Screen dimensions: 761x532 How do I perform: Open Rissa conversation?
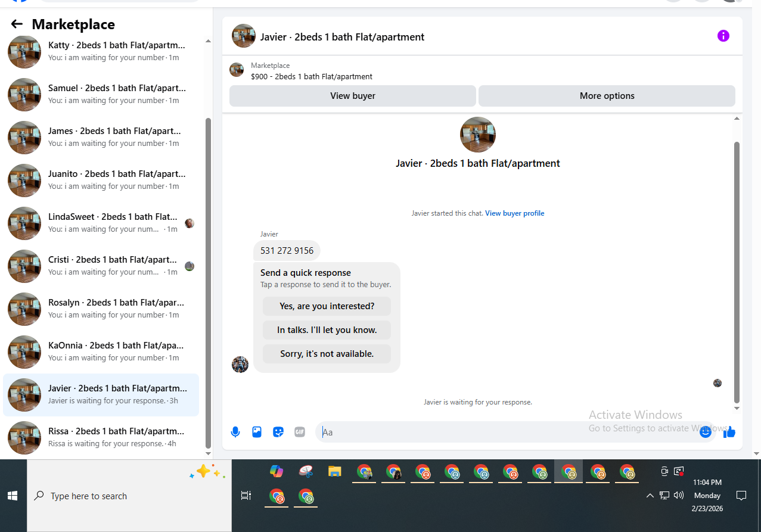tap(101, 437)
